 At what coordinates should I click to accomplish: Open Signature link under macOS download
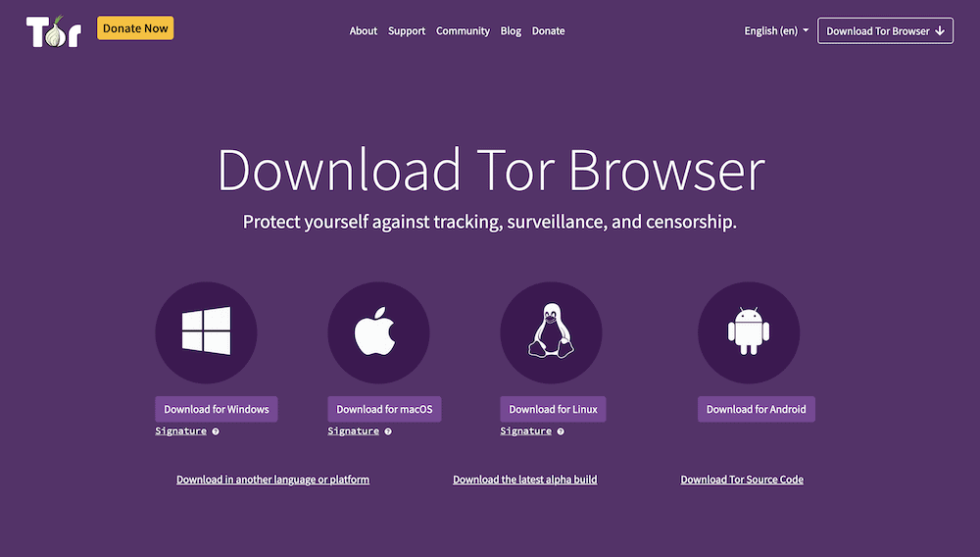(353, 431)
